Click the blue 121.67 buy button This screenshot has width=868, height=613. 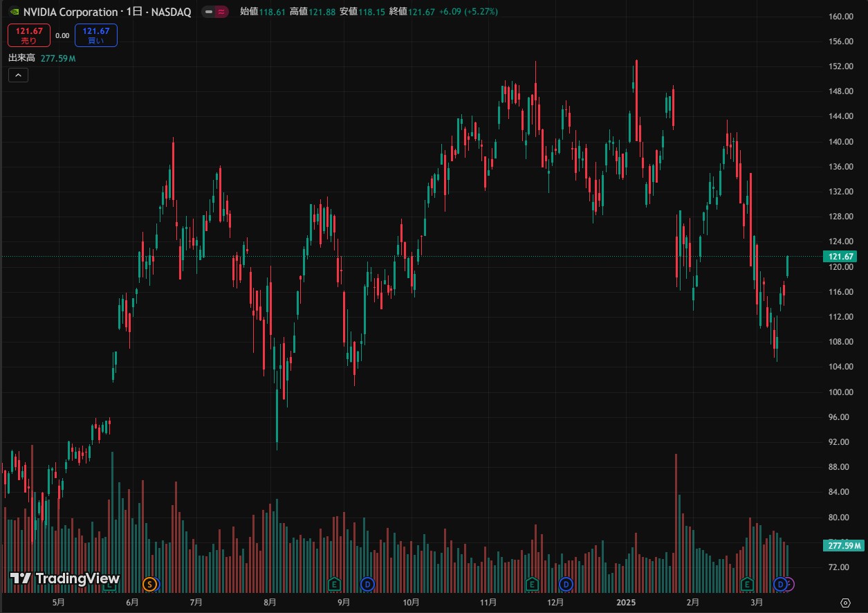tap(96, 35)
